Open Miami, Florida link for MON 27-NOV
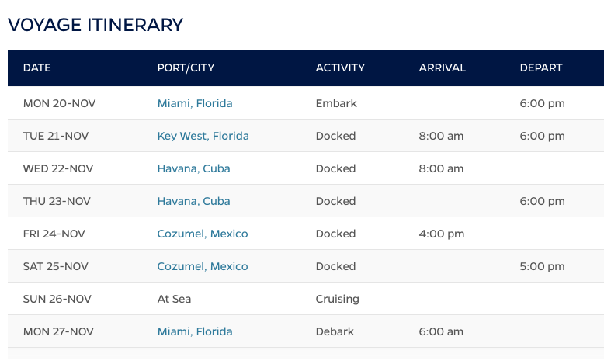 click(x=194, y=331)
